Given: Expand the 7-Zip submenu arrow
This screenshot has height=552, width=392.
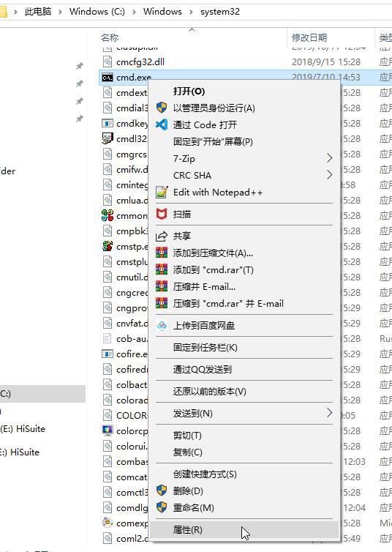Looking at the screenshot, I should (x=329, y=158).
